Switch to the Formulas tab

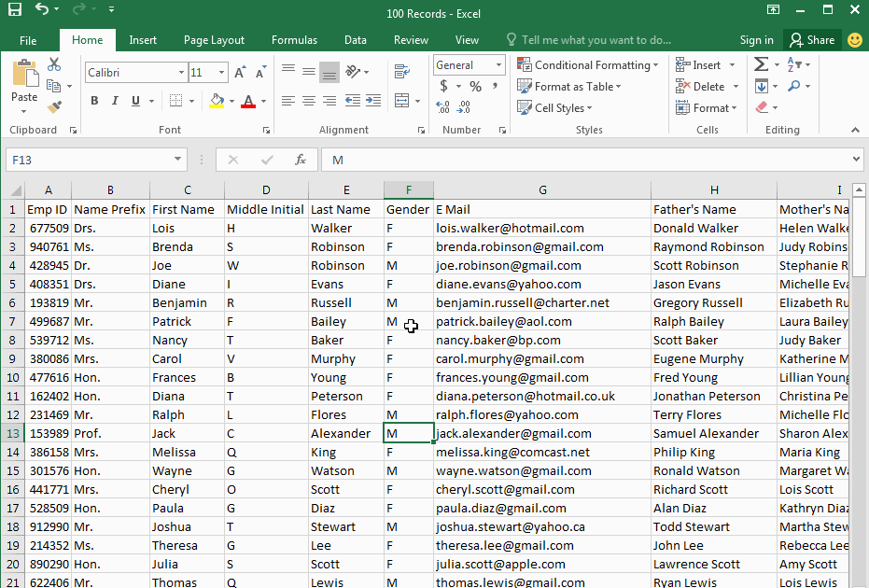(x=294, y=40)
